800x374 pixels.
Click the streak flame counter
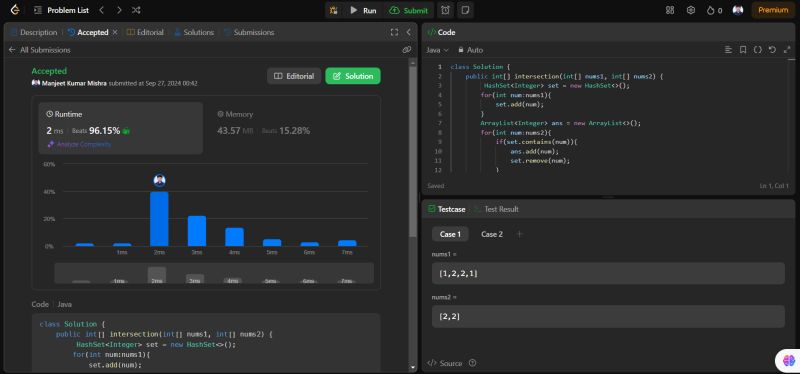[714, 10]
